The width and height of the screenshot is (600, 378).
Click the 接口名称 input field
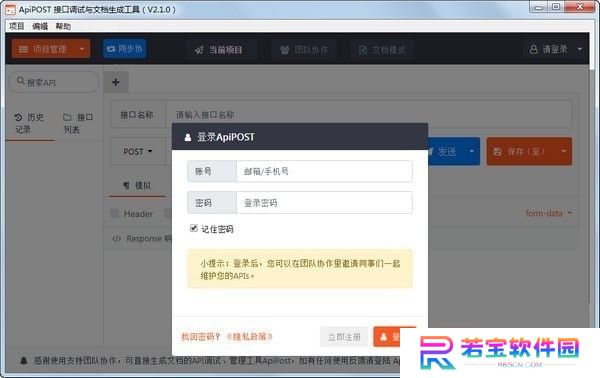368,114
